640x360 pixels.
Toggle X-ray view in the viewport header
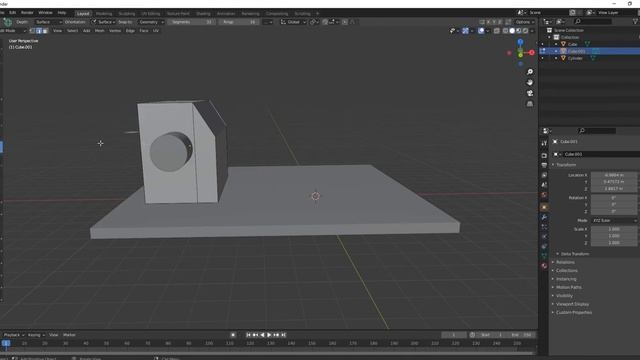[497, 31]
